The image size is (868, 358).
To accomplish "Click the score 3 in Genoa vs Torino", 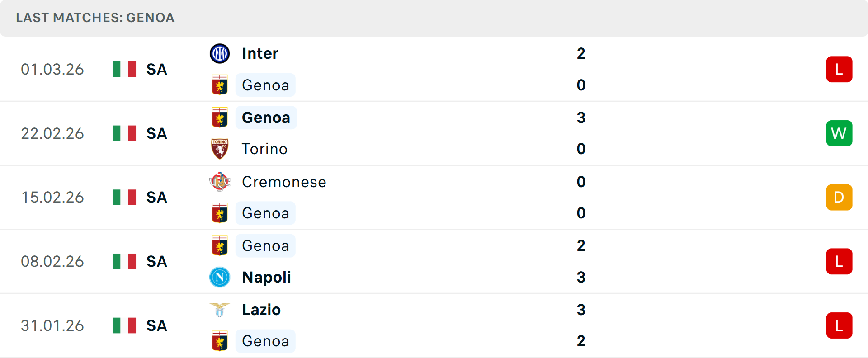I will coord(581,117).
